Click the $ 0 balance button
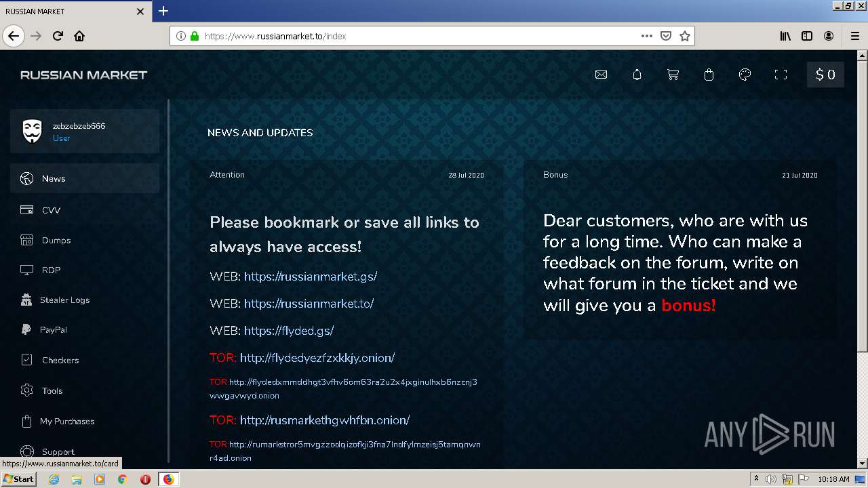Screen dimensions: 868x488 [x=825, y=75]
